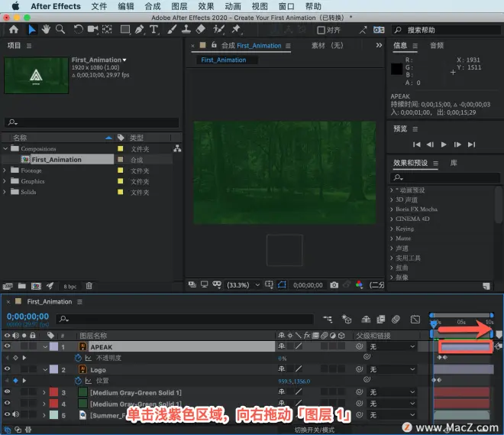Expand the Keying effects category
This screenshot has height=435, width=504.
(392, 229)
